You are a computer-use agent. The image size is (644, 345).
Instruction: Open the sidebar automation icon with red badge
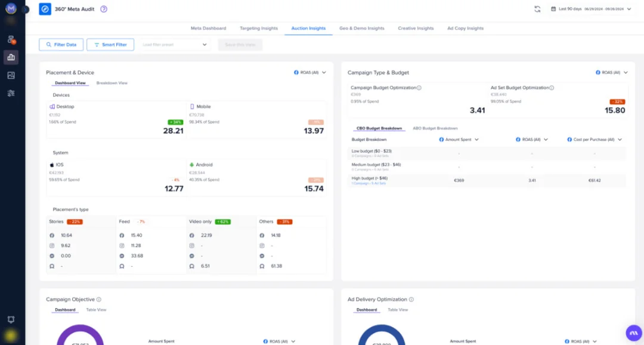(x=11, y=39)
